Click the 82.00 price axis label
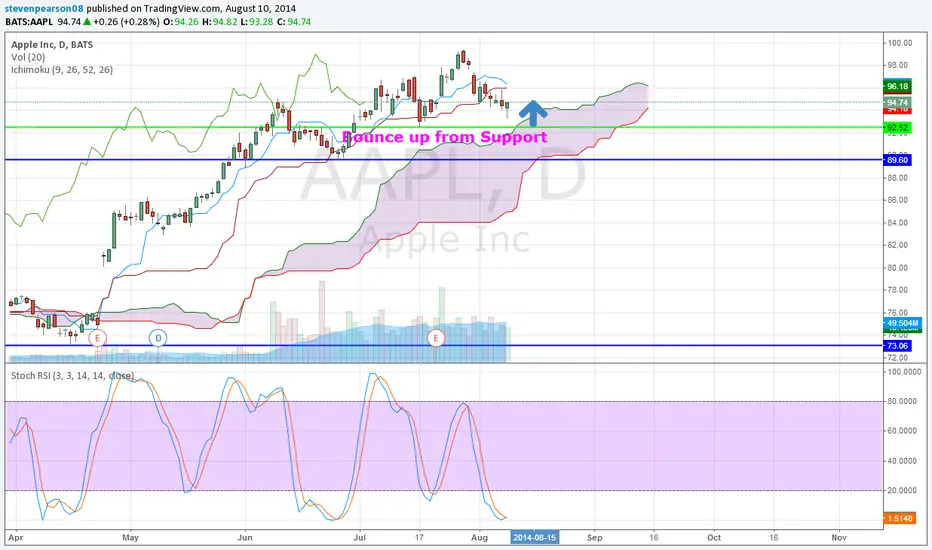The image size is (932, 550). point(898,245)
